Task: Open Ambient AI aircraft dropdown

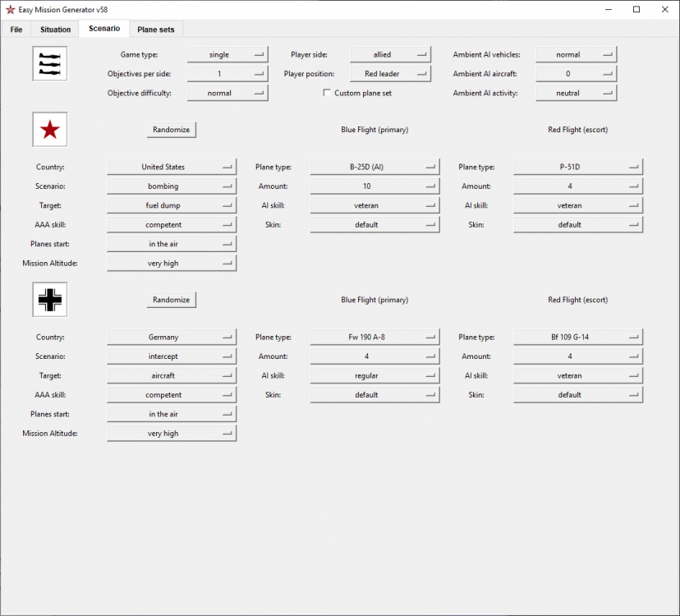Action: [577, 74]
